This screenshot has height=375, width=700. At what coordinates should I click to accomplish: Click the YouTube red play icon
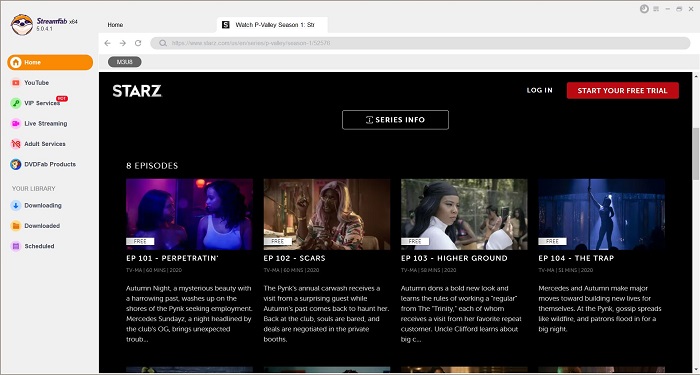pos(16,83)
